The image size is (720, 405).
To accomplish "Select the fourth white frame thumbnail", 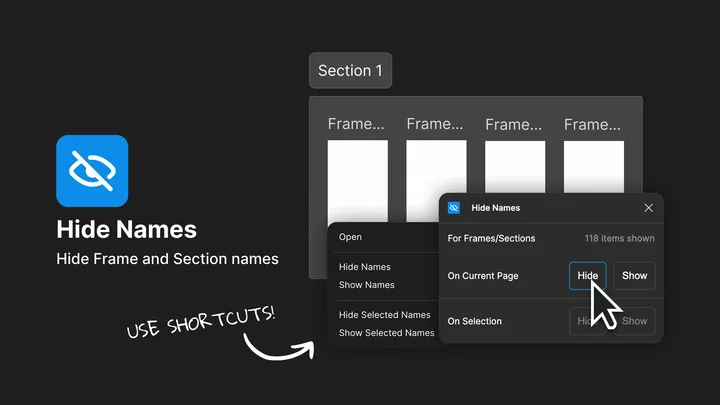I will pos(594,167).
